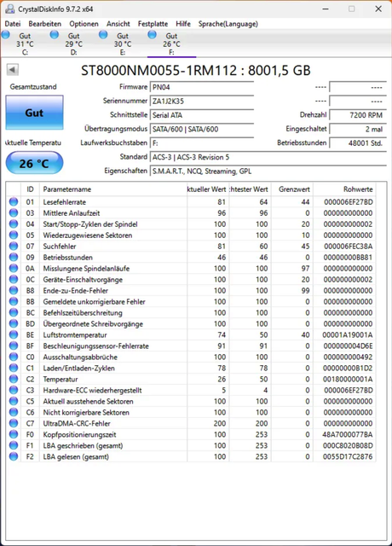Click the Firmware field PN04
This screenshot has width=392, height=546.
click(x=202, y=87)
